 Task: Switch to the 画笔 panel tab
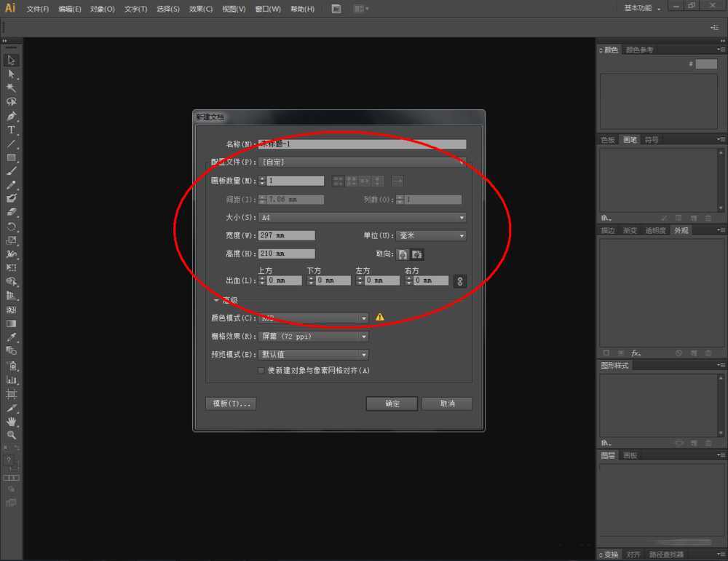(x=629, y=139)
